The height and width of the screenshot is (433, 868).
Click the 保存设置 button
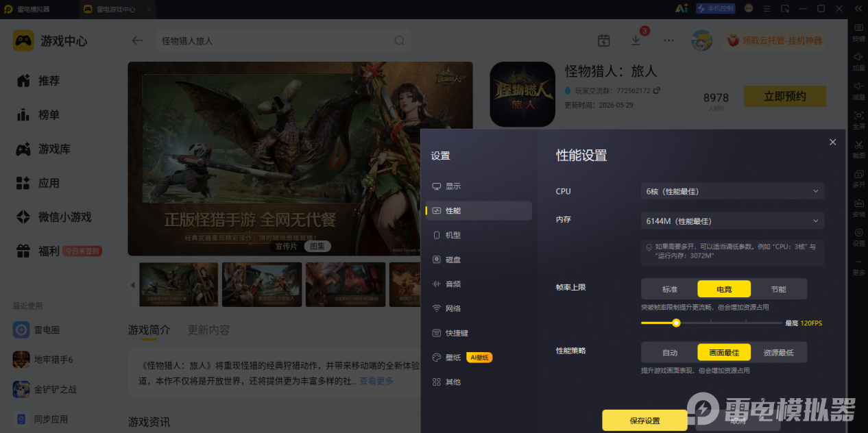tap(644, 421)
